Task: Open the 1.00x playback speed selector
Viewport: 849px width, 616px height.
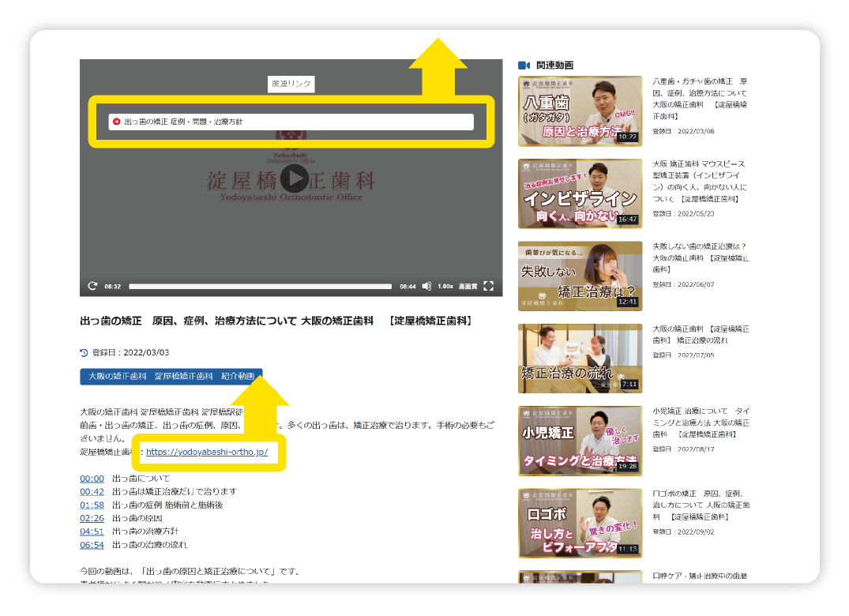Action: point(445,286)
